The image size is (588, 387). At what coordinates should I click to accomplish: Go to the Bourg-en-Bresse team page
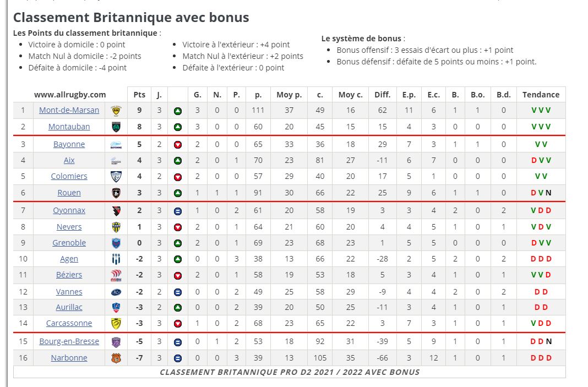click(x=69, y=341)
